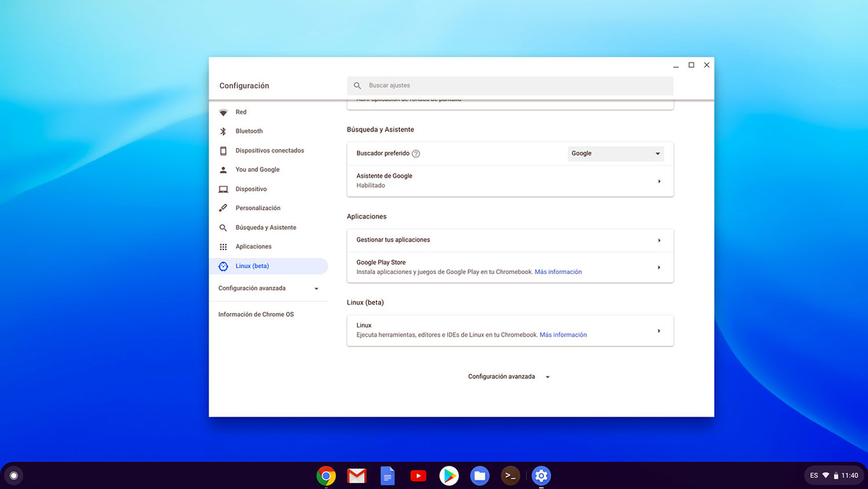Select Búsqueda y Asistente in sidebar
The height and width of the screenshot is (489, 868).
pos(223,227)
